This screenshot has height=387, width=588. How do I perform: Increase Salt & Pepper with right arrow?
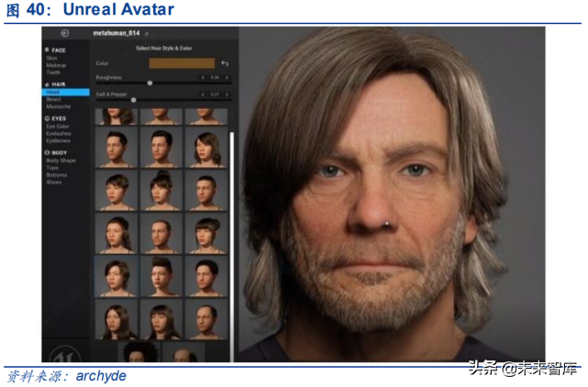click(227, 94)
